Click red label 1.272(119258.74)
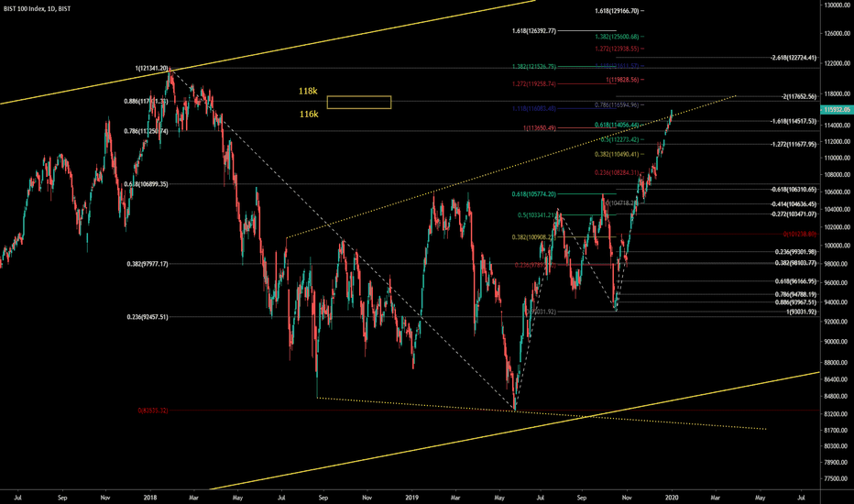 point(534,84)
